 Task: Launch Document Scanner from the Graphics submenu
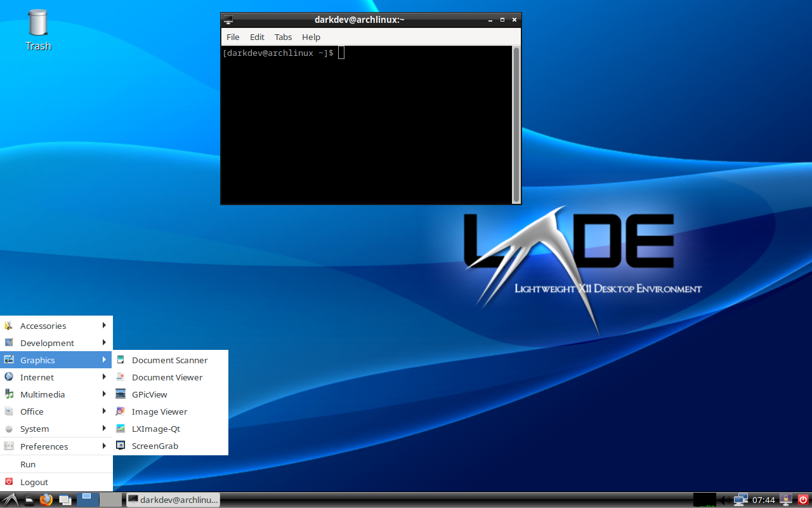pos(170,360)
